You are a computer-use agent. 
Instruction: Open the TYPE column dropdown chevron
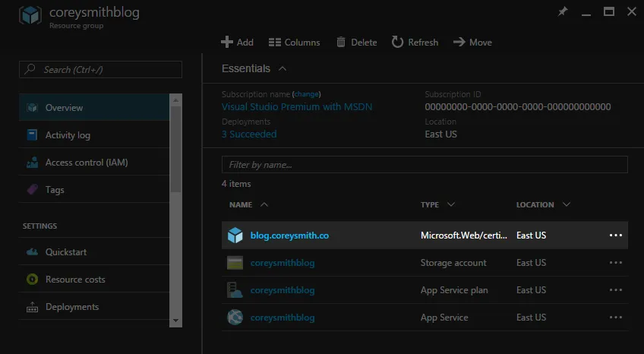tap(450, 204)
